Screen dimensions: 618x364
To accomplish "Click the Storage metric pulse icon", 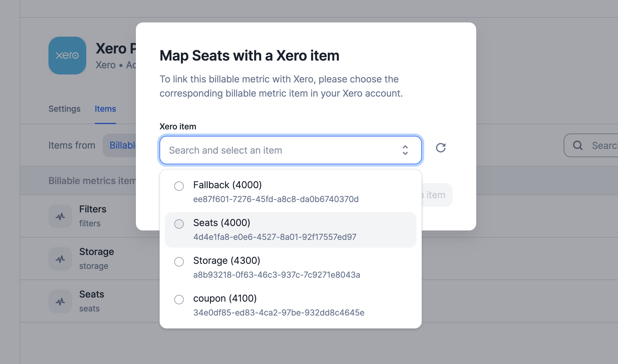I will (60, 259).
